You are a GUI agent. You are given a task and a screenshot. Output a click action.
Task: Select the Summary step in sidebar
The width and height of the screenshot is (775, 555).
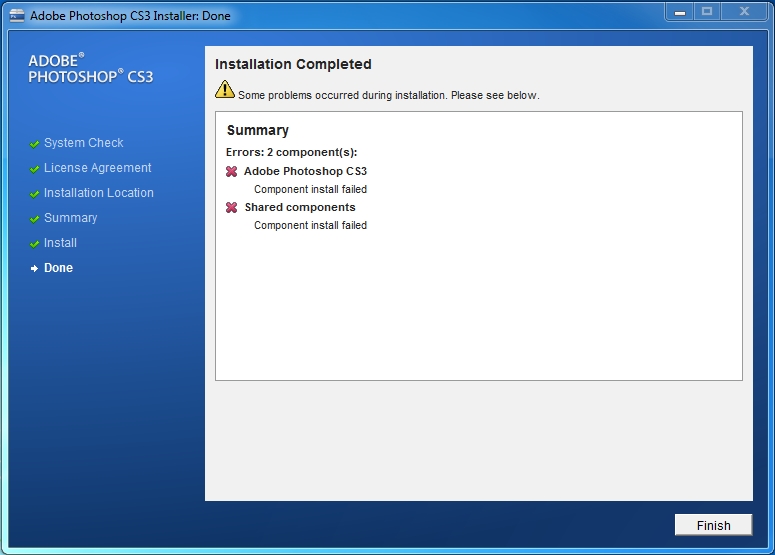71,218
